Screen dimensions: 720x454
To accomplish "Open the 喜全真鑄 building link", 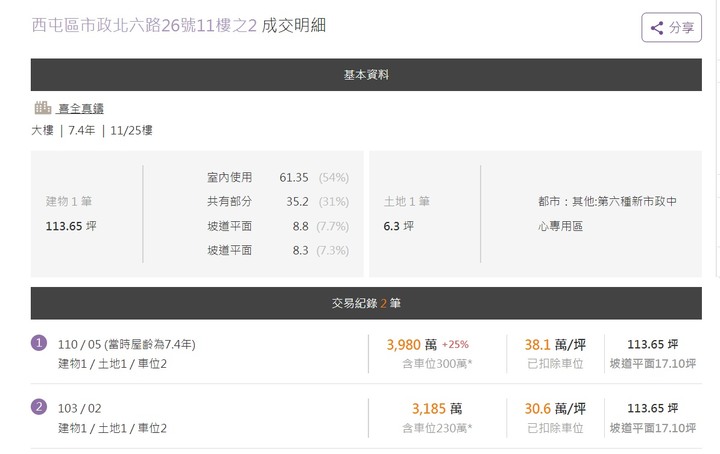I will coord(81,109).
